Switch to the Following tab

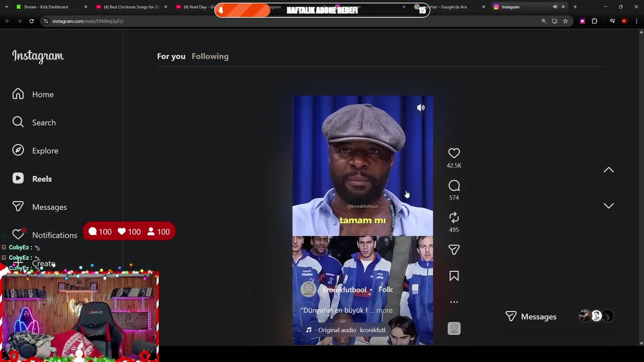[210, 56]
